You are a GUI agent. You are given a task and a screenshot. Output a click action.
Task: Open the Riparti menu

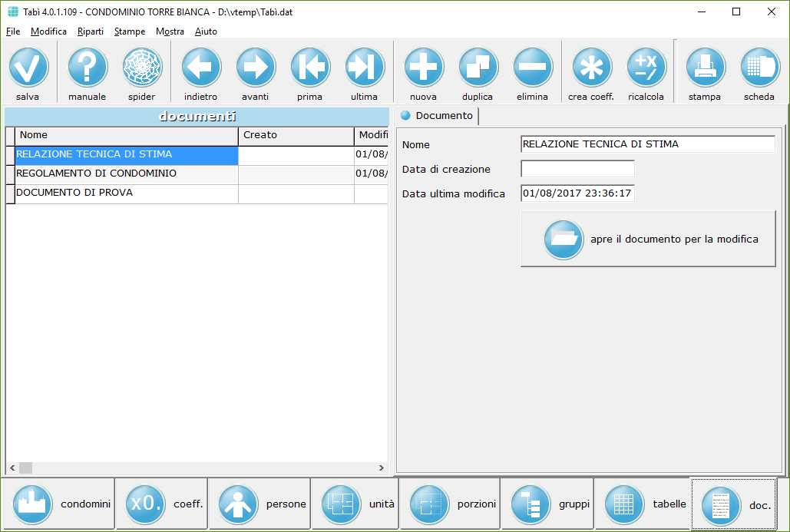click(x=91, y=31)
